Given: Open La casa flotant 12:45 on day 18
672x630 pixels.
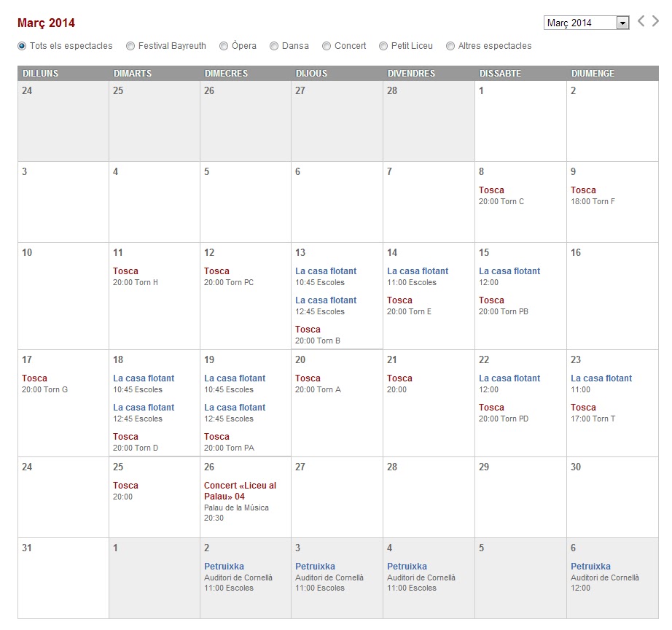Looking at the screenshot, I should 144,408.
